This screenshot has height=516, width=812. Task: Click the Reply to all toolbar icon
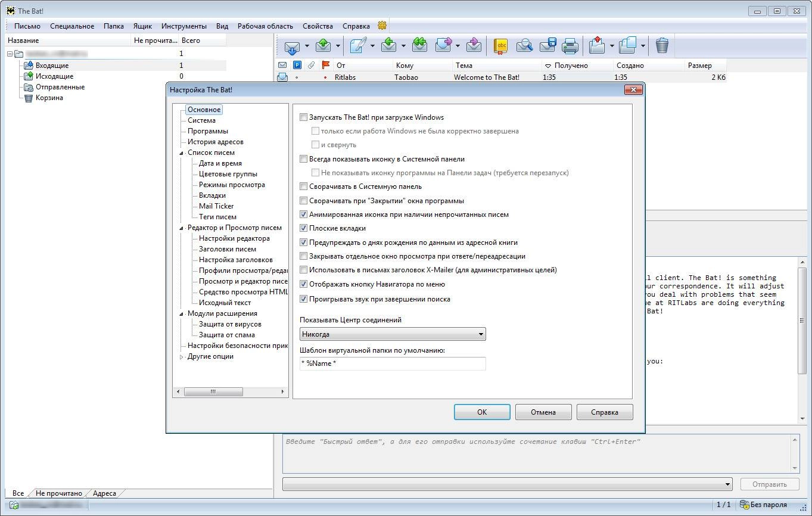[x=419, y=45]
